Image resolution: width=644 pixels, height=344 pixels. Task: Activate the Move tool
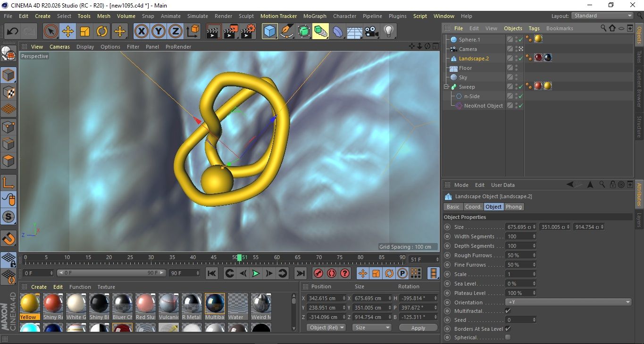click(67, 32)
